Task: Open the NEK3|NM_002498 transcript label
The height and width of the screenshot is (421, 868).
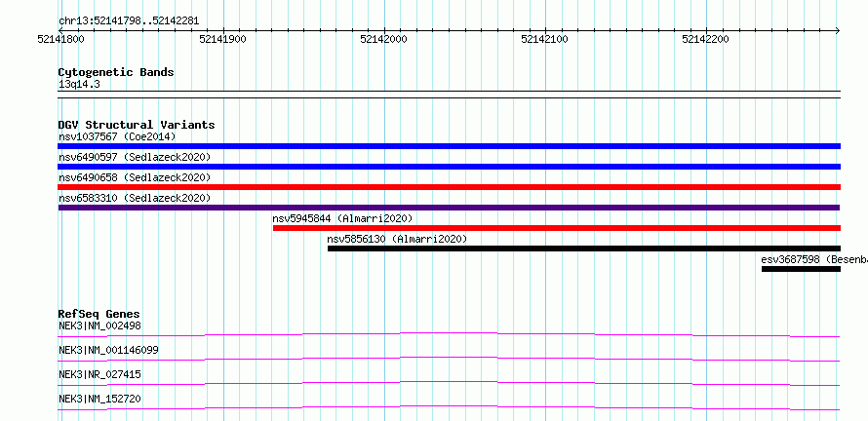Action: (x=99, y=325)
